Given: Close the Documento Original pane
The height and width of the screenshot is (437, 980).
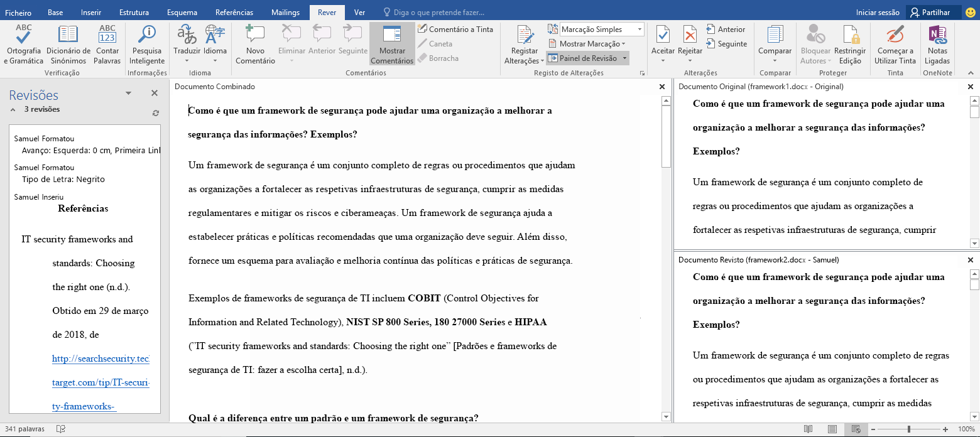Looking at the screenshot, I should [x=971, y=87].
